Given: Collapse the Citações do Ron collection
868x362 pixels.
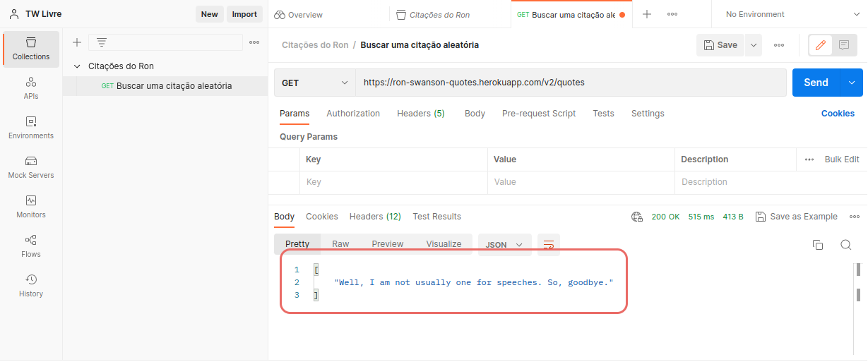Looking at the screenshot, I should (76, 66).
